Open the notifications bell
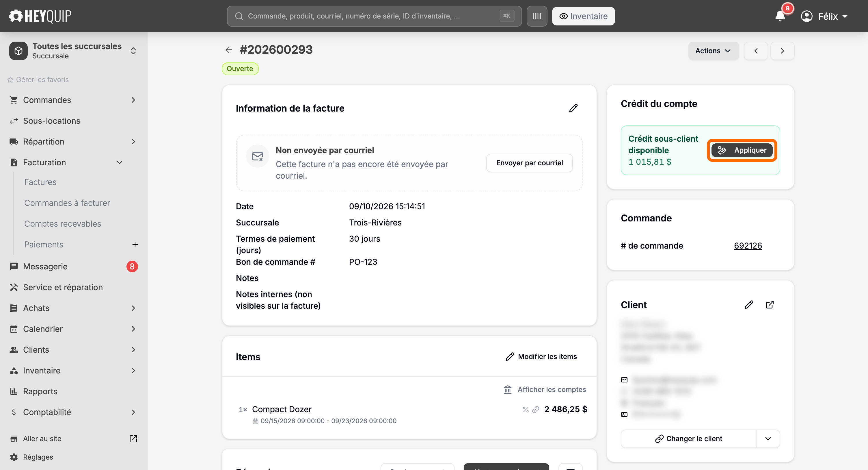Screen dimensions: 868x470 point(780,16)
